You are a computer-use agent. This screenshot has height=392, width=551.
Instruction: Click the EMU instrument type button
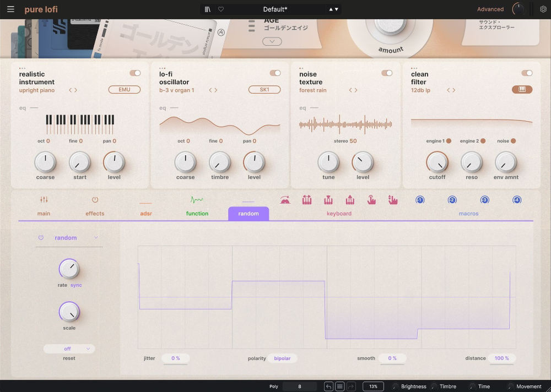pyautogui.click(x=125, y=90)
